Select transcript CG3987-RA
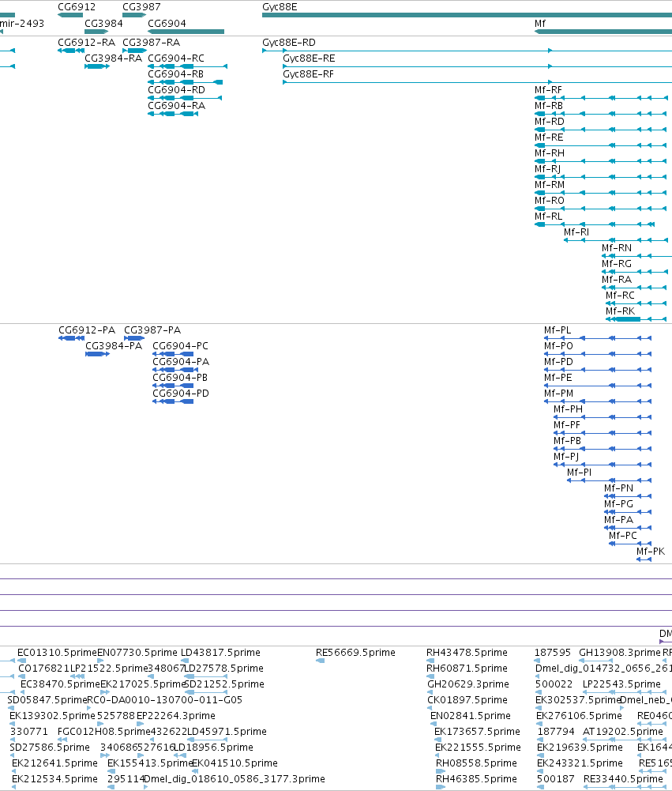Screen dimensions: 672x791 tap(152, 43)
